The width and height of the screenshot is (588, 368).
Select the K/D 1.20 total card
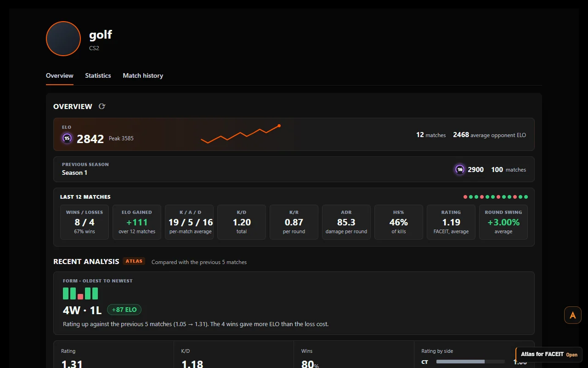242,222
